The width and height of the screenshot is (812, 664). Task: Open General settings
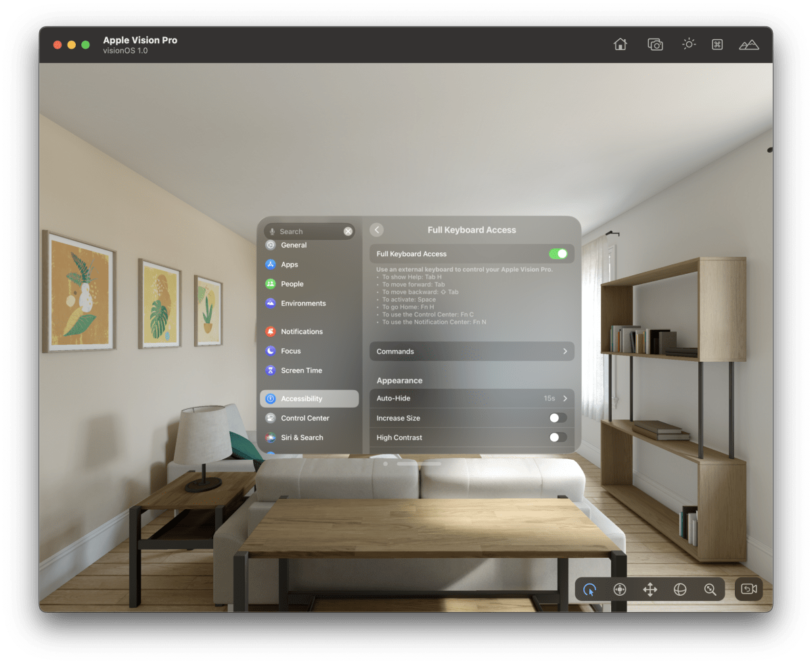coord(309,245)
